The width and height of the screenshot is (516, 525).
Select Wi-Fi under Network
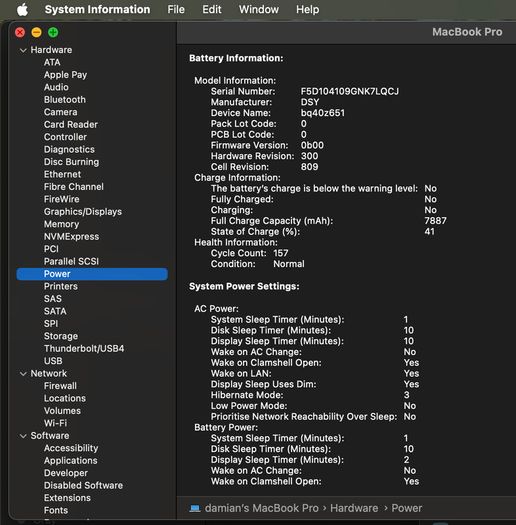55,423
